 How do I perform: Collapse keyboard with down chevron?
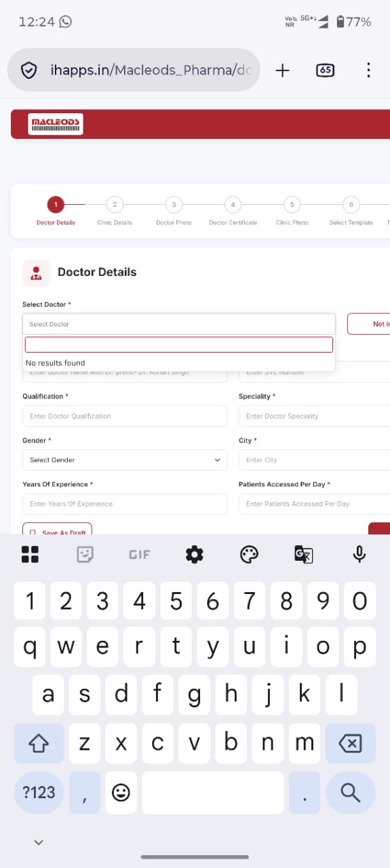tap(39, 842)
